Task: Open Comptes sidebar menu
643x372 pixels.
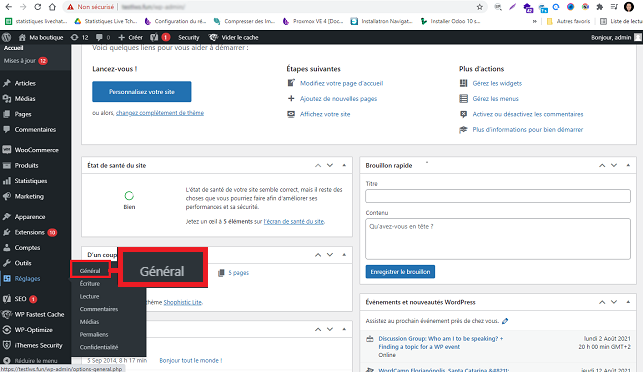Action: point(27,248)
